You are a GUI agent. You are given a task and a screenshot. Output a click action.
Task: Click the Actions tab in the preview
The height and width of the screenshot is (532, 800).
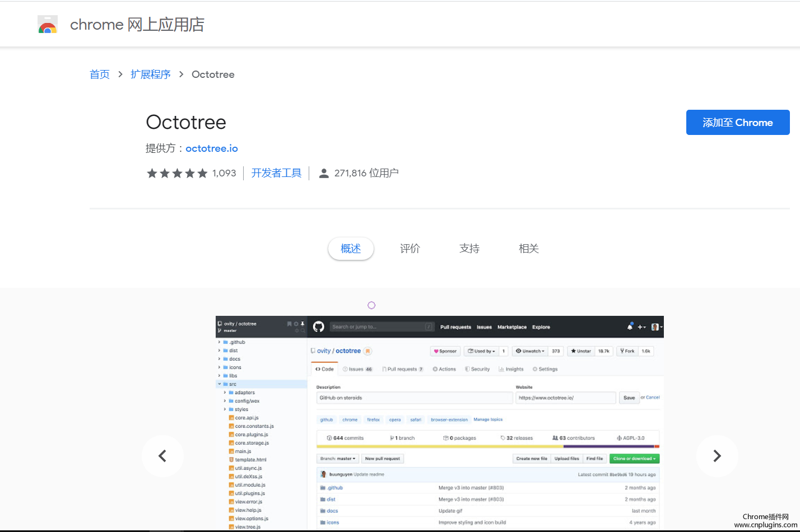(x=444, y=369)
